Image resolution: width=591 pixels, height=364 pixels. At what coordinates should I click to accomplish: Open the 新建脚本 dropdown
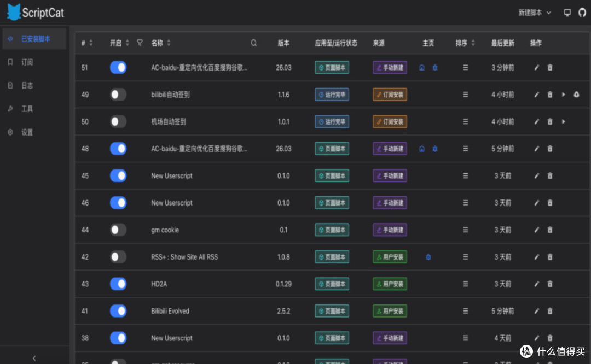click(x=535, y=13)
